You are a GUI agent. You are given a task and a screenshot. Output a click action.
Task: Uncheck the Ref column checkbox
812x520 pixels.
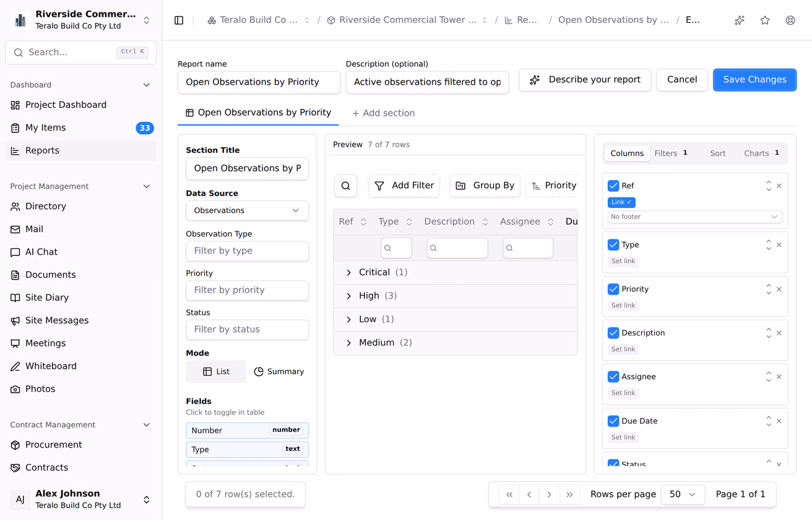point(613,186)
